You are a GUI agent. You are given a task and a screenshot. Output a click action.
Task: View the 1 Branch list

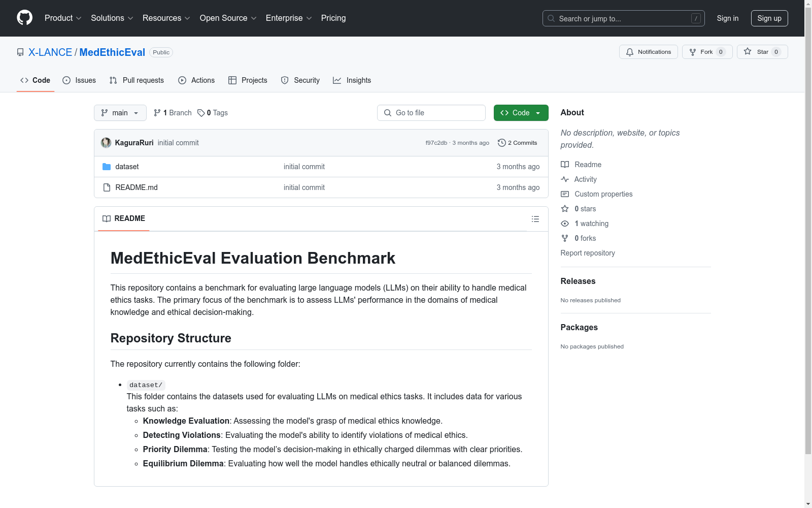173,113
